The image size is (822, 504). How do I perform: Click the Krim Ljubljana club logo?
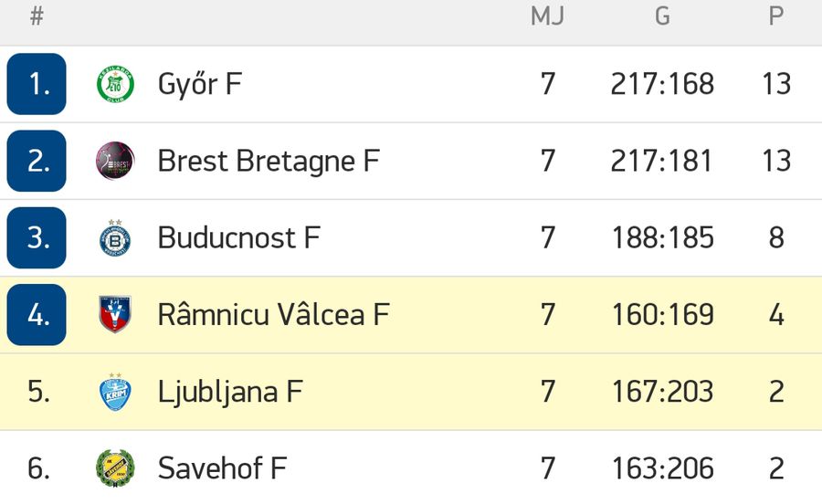click(x=115, y=392)
